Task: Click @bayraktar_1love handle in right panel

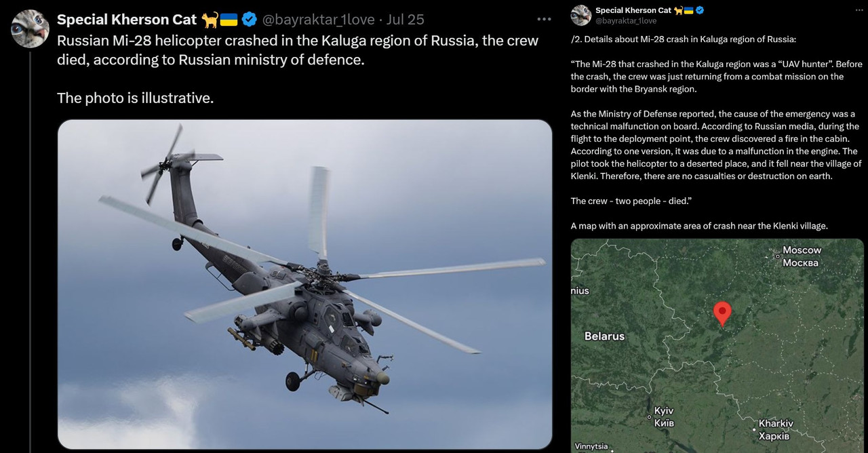Action: coord(626,21)
